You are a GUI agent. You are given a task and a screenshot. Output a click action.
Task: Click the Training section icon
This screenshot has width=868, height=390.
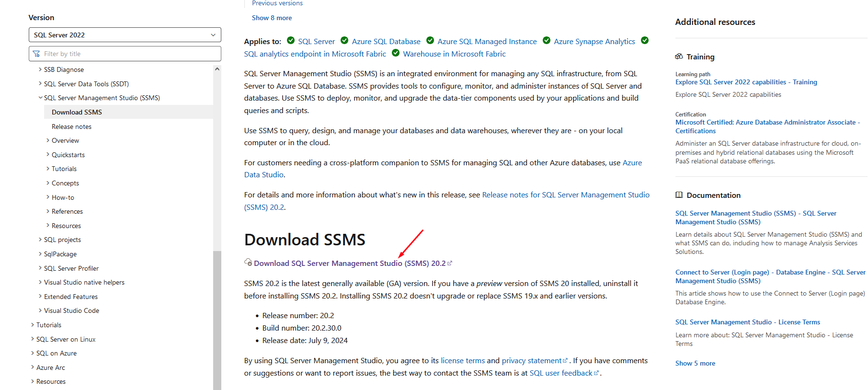[679, 57]
